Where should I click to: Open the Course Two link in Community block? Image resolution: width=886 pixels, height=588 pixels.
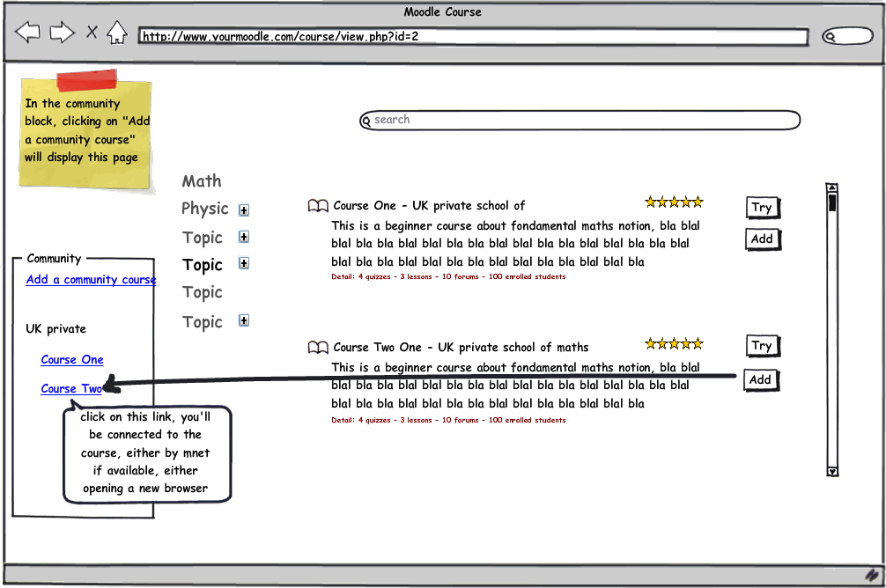[71, 388]
